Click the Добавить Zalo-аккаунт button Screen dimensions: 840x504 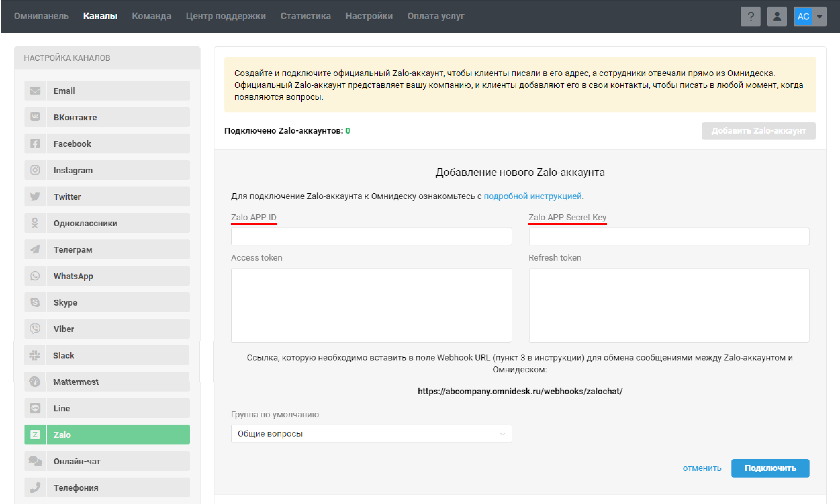click(x=759, y=131)
